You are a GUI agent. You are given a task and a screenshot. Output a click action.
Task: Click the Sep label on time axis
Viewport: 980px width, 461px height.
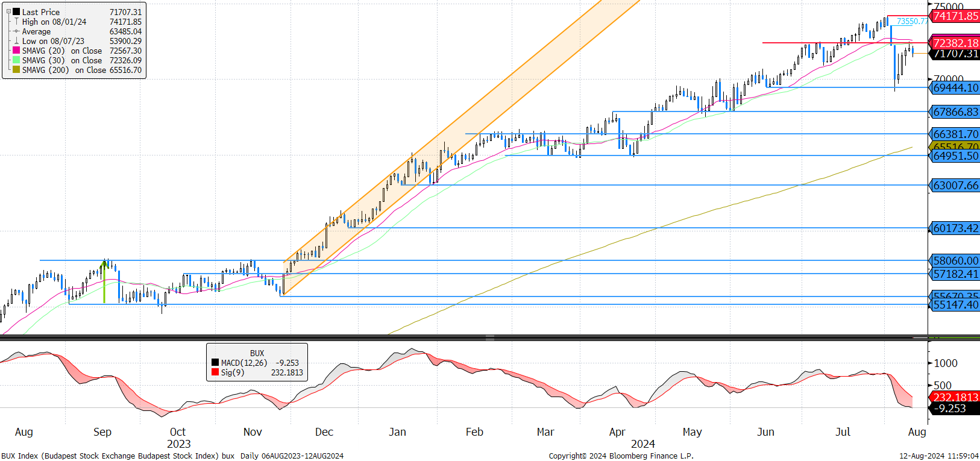pos(102,432)
